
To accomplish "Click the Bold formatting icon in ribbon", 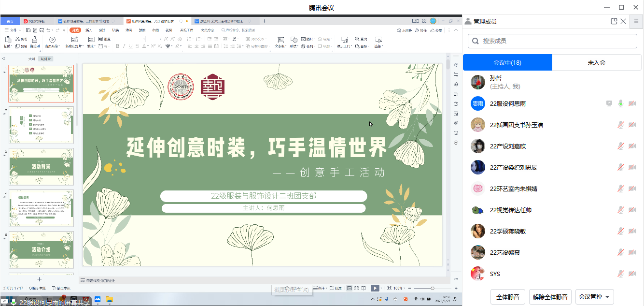I will (117, 46).
